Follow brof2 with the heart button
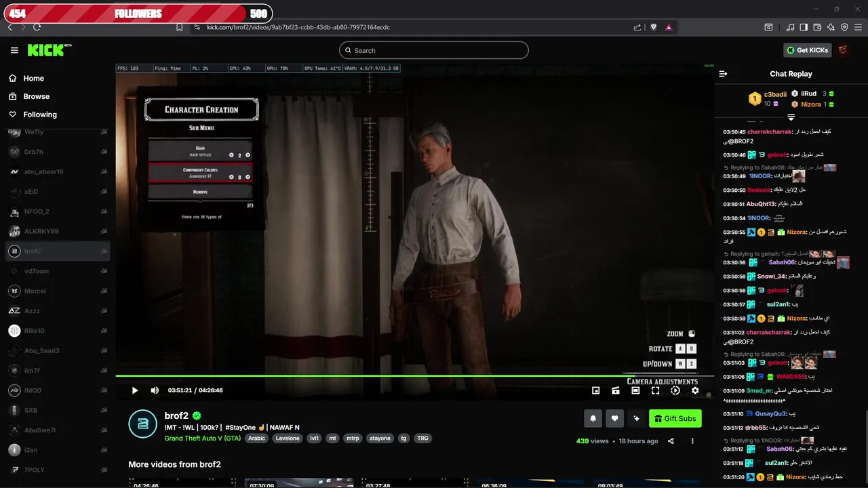The image size is (868, 488). tap(614, 419)
